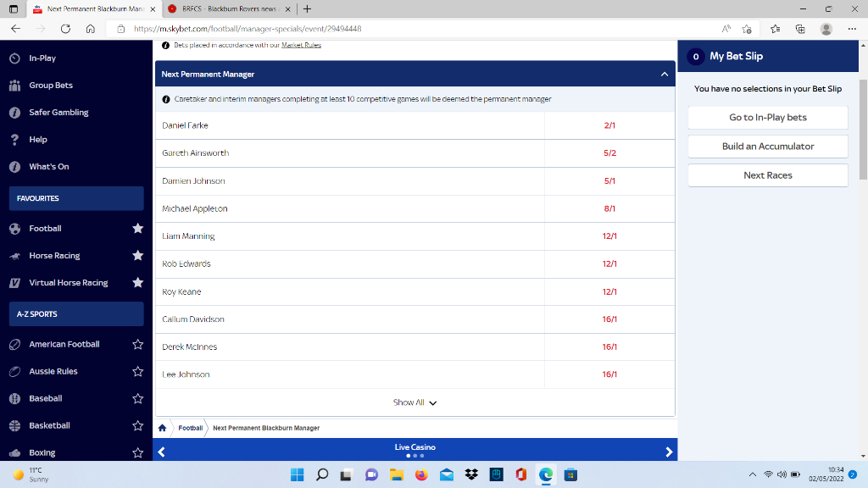
Task: Collapse the Next Permanent Manager section
Action: [x=665, y=75]
